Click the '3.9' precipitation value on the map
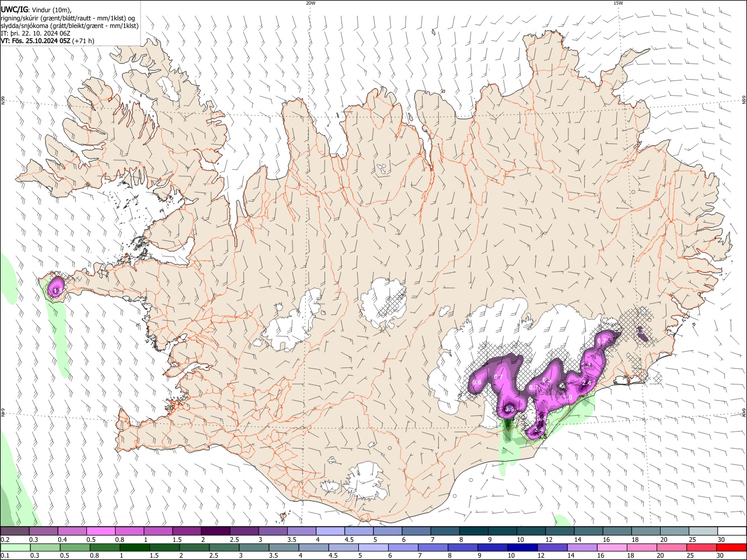 point(509,409)
